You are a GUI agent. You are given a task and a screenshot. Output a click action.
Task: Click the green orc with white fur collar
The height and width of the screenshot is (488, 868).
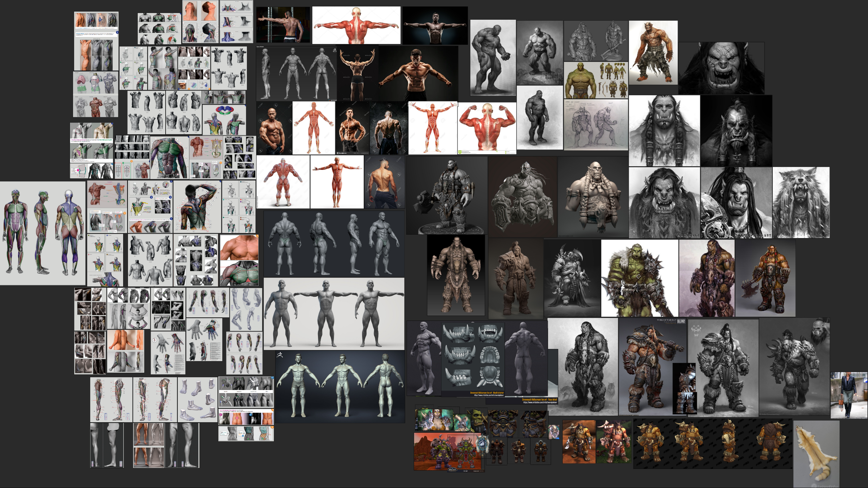(x=639, y=278)
